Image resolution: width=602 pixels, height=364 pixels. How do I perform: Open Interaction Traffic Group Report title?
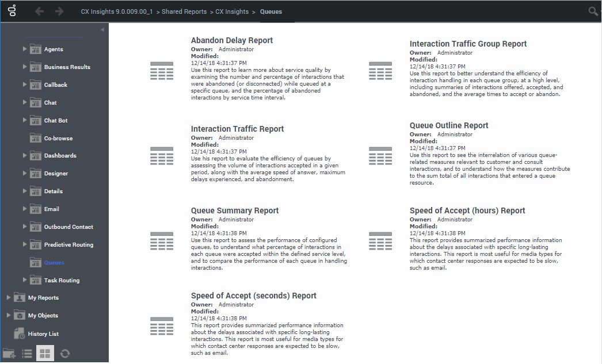468,44
